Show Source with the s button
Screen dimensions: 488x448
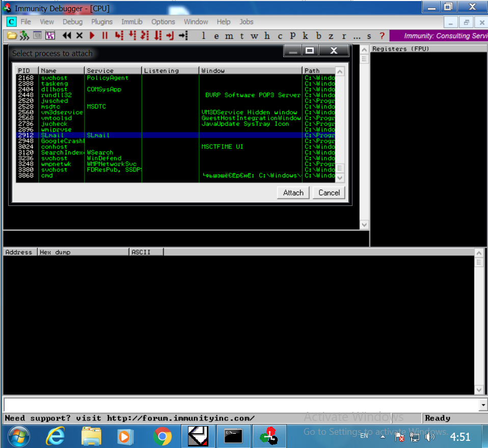369,36
